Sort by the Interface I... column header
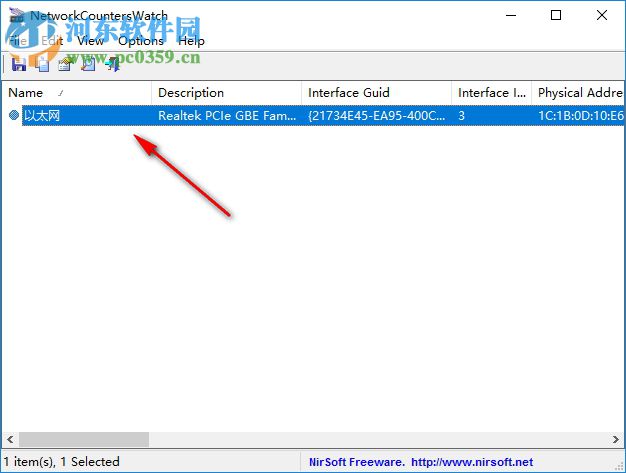Image resolution: width=626 pixels, height=473 pixels. (491, 93)
